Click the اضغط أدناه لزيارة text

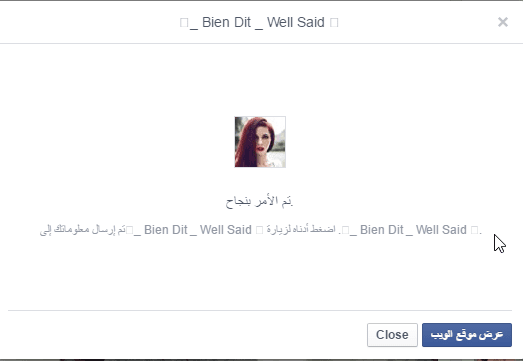(x=301, y=230)
